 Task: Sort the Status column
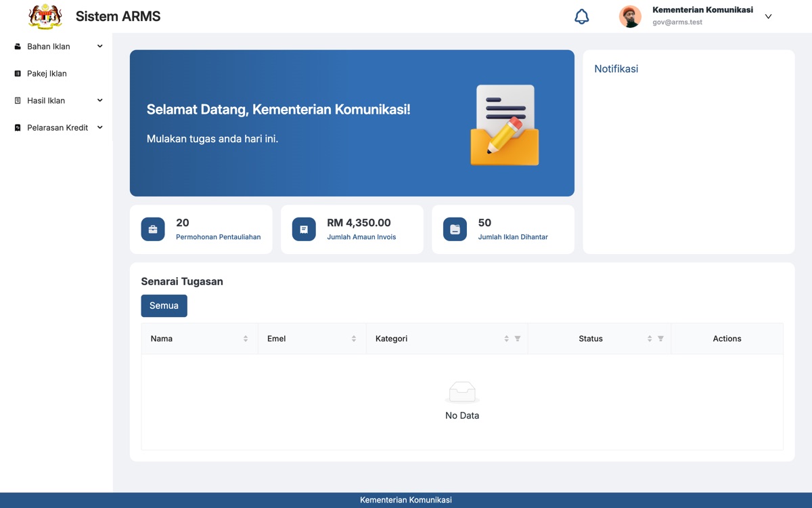[650, 339]
